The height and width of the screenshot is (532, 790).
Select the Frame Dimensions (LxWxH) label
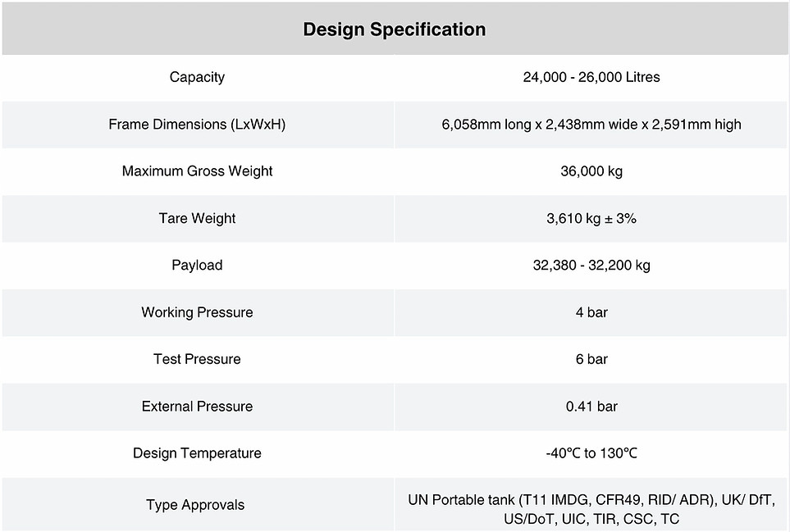pos(197,125)
